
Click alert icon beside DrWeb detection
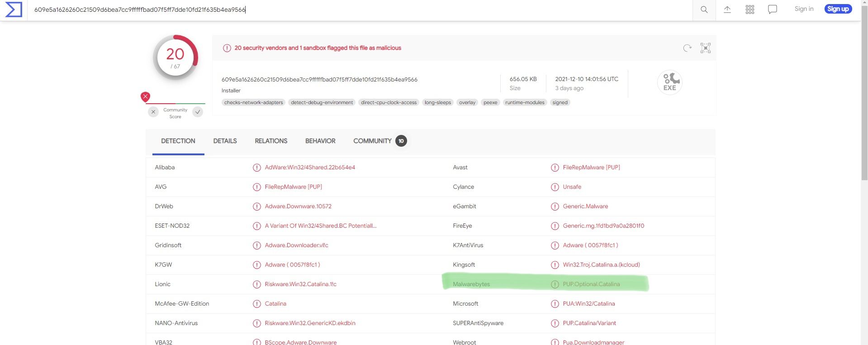257,206
